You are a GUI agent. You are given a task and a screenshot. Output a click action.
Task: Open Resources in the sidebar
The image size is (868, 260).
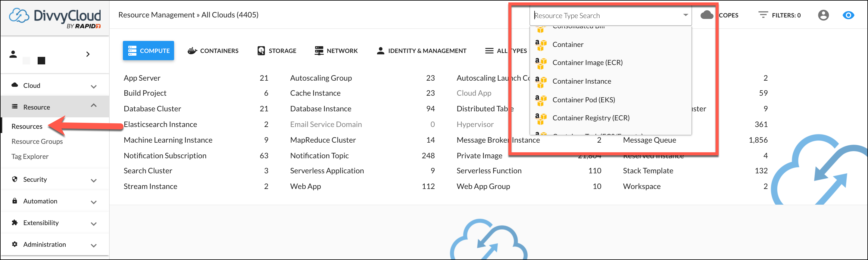pyautogui.click(x=27, y=126)
